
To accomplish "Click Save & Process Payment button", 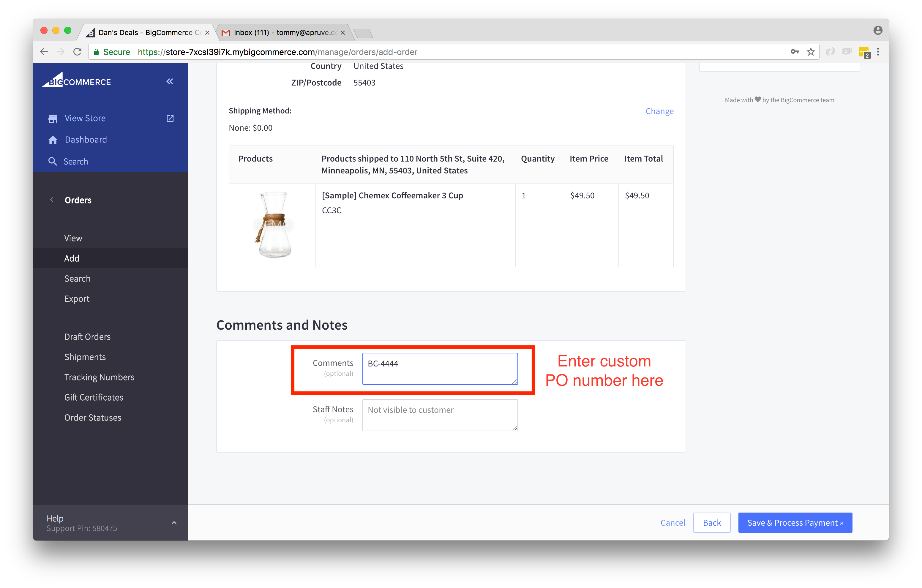I will click(x=795, y=523).
